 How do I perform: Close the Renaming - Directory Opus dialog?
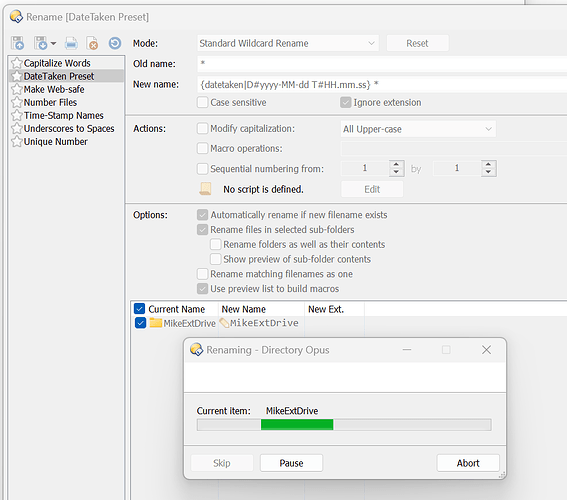click(486, 350)
